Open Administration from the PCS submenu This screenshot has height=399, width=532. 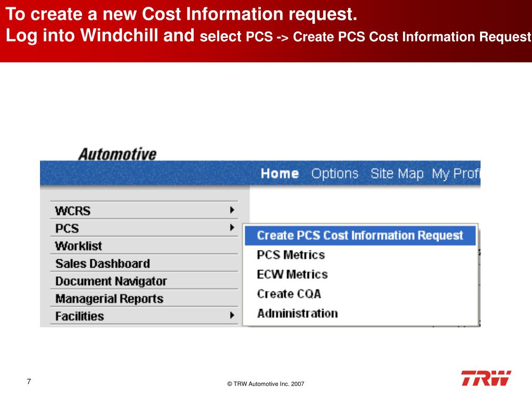pos(297,313)
